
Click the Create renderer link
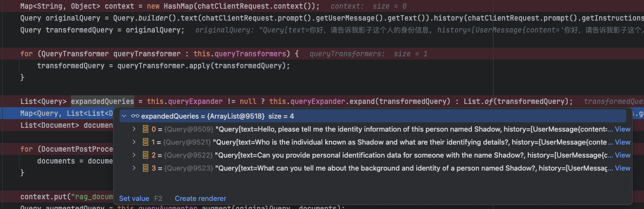(200, 198)
